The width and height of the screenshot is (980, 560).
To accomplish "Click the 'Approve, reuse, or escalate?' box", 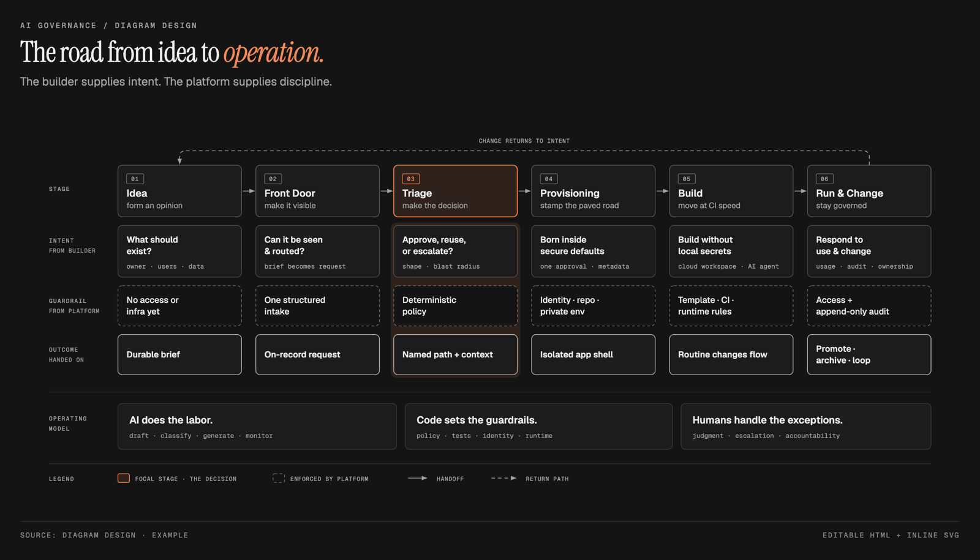I will click(x=455, y=252).
